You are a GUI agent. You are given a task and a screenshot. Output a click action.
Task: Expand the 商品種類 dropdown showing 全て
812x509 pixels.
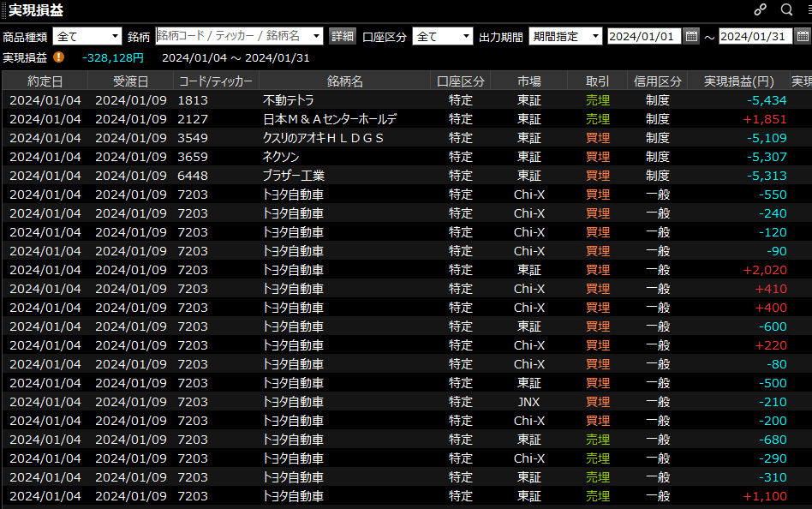[87, 36]
